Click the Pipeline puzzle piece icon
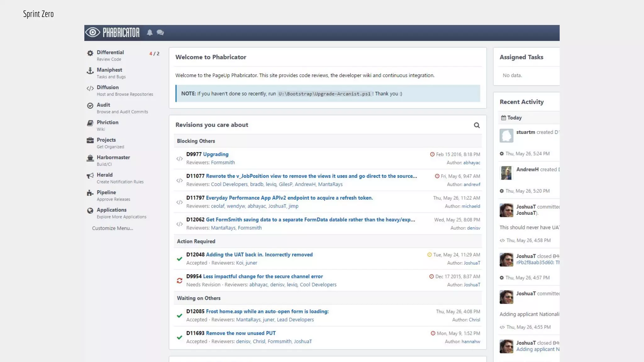This screenshot has width=644, height=362. click(x=90, y=193)
